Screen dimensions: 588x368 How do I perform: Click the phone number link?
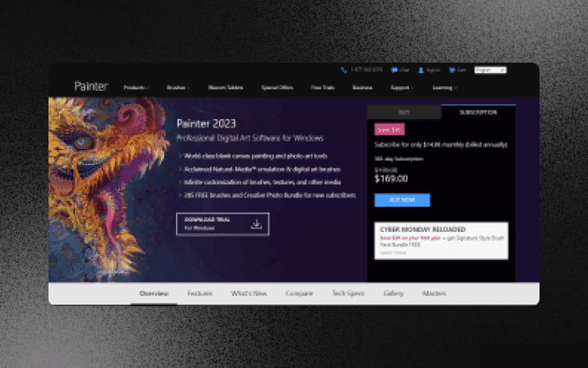[367, 70]
